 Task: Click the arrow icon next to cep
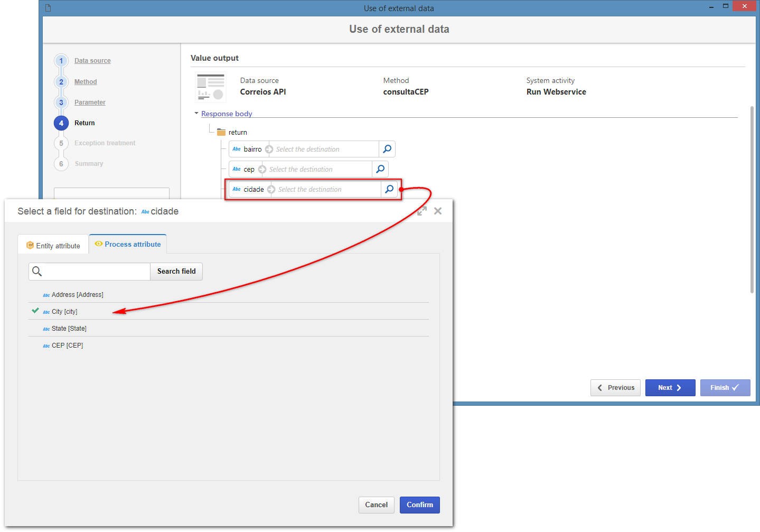coord(262,169)
